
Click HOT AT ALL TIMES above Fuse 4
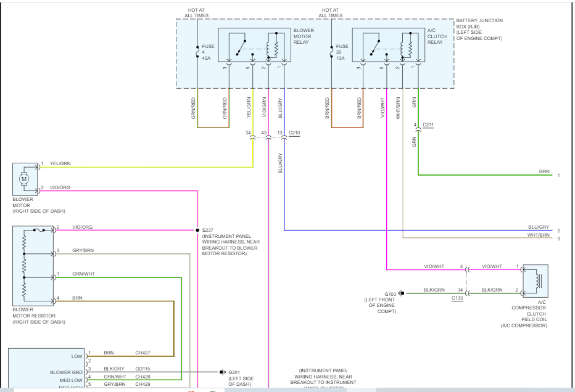197,13
